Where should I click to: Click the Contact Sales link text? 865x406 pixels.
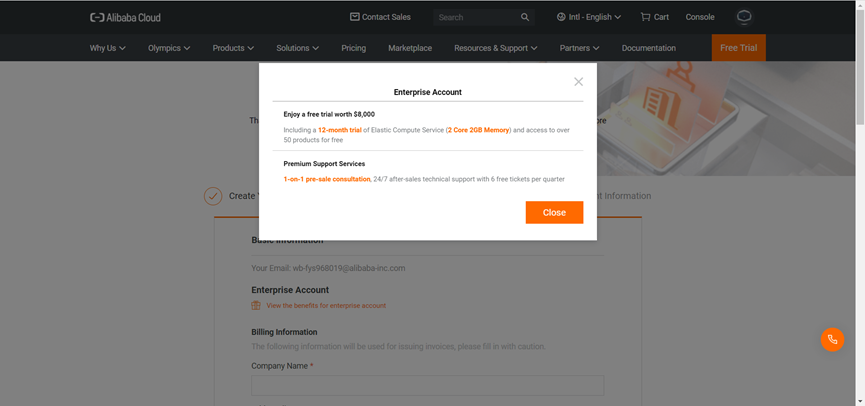[x=386, y=17]
